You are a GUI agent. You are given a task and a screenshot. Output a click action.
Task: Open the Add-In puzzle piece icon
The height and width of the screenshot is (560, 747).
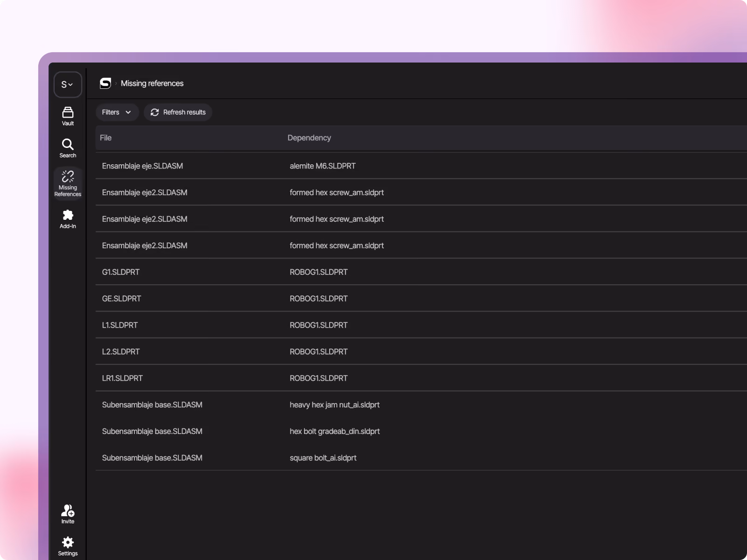(x=68, y=215)
